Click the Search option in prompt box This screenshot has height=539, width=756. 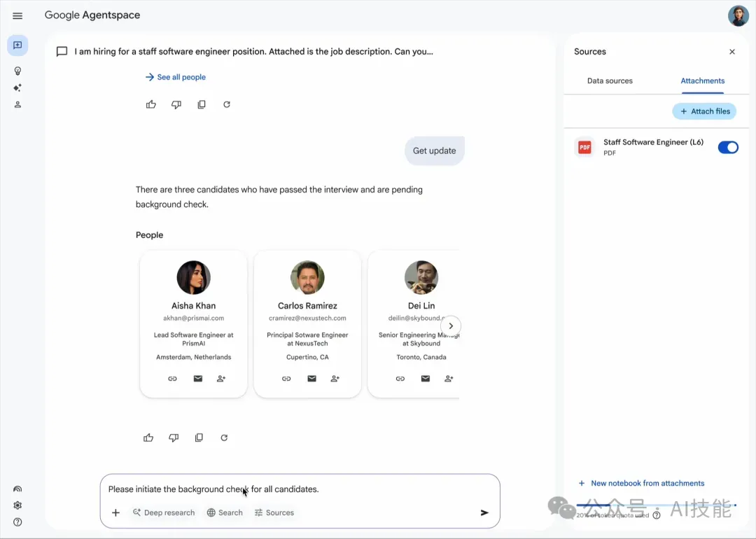pos(225,512)
